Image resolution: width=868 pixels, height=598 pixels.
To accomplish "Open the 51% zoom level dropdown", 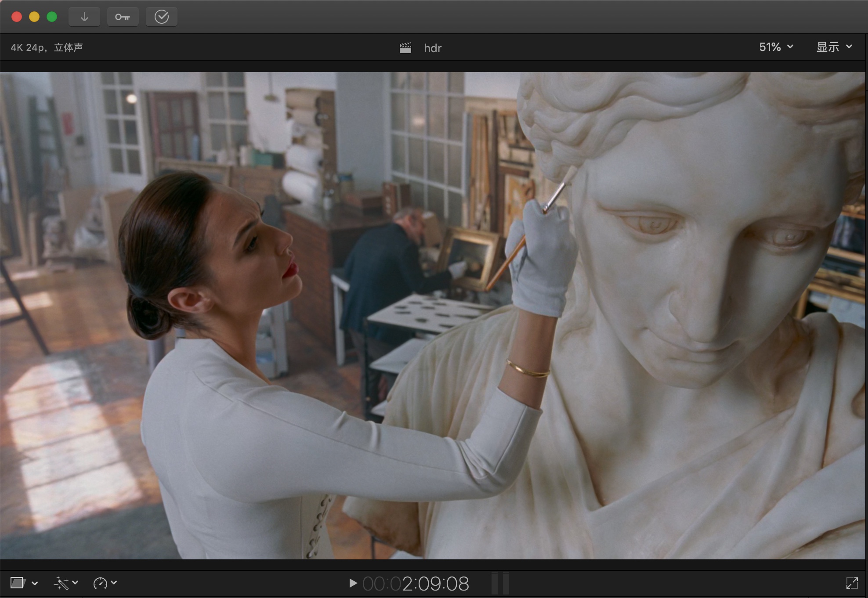I will (776, 47).
